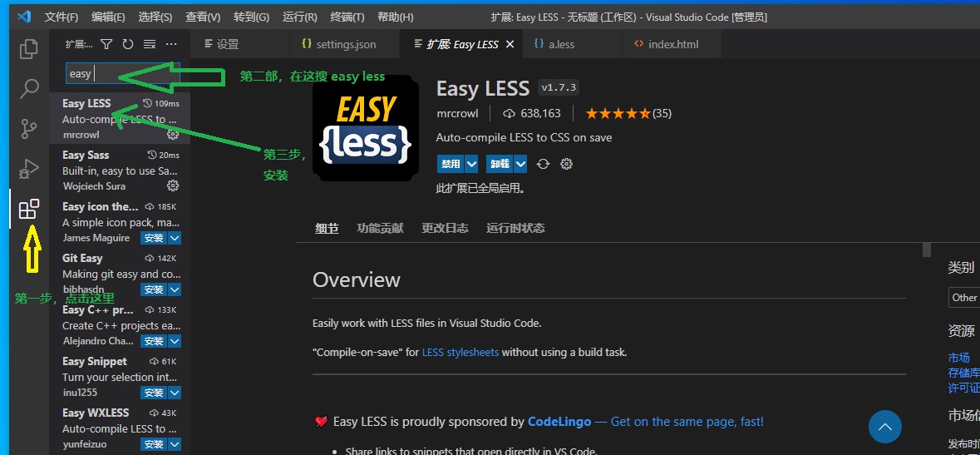Open the 转到(G) menu
Viewport: 980px width, 455px height.
tap(250, 17)
